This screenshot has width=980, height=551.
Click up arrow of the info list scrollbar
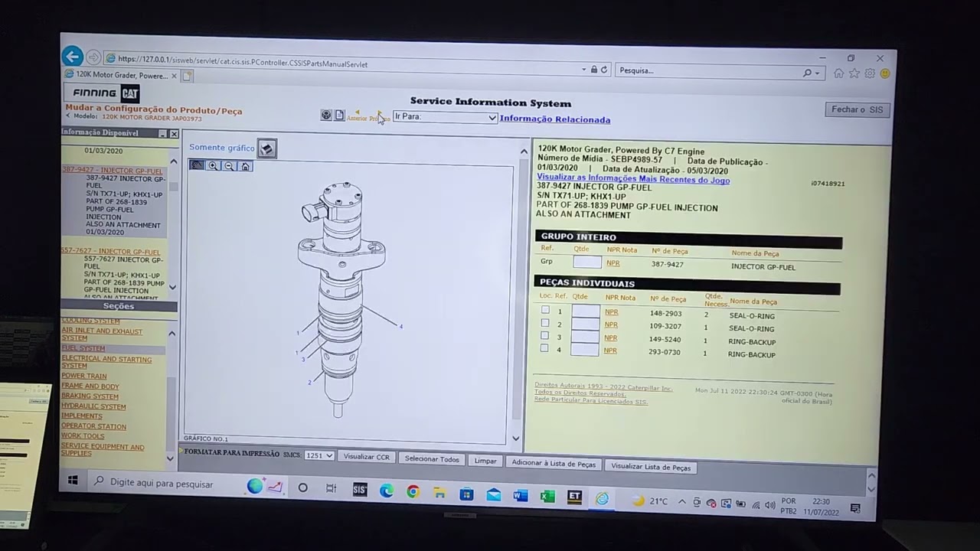(x=173, y=162)
